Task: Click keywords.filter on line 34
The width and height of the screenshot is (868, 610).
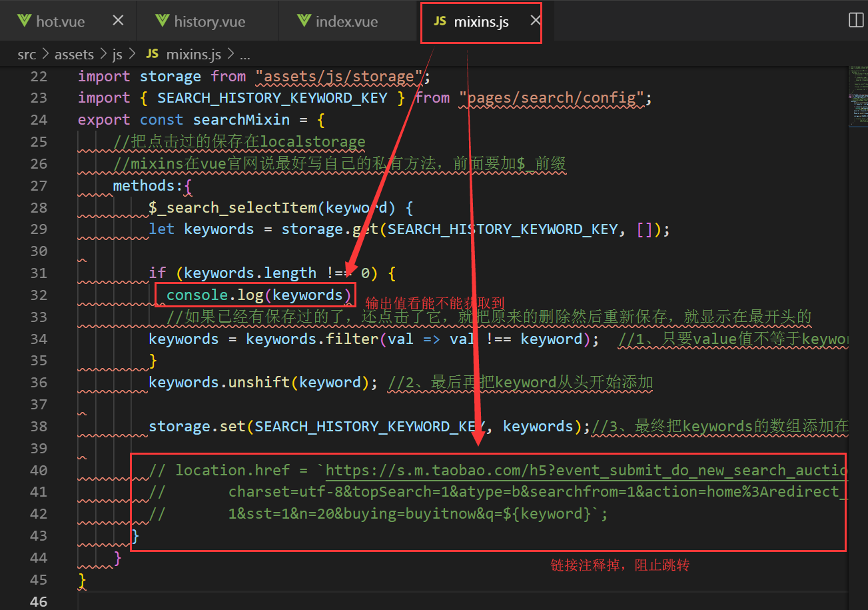Action: [x=312, y=339]
